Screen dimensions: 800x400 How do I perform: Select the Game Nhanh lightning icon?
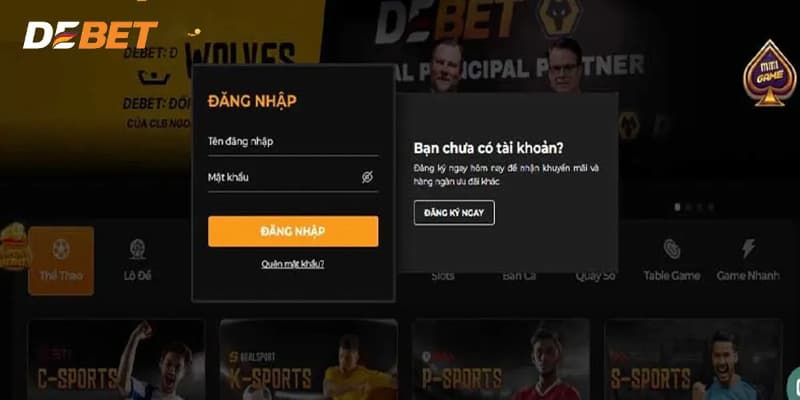click(x=748, y=248)
